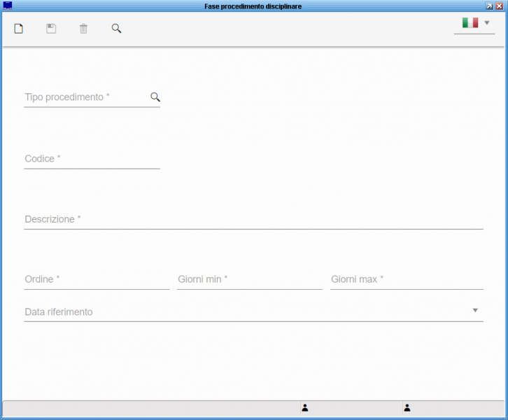Close the Fase procedimento disciplinare window
The width and height of the screenshot is (508, 420).
tap(499, 6)
